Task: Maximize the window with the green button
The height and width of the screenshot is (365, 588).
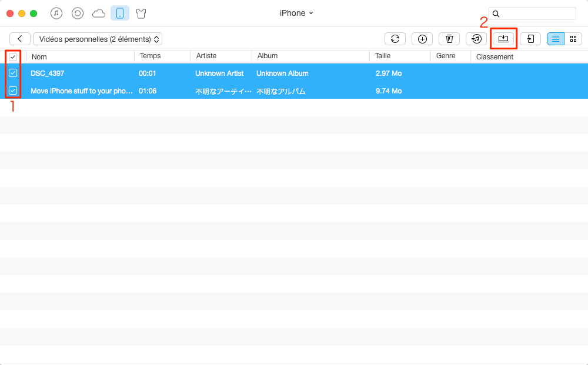Action: tap(34, 14)
